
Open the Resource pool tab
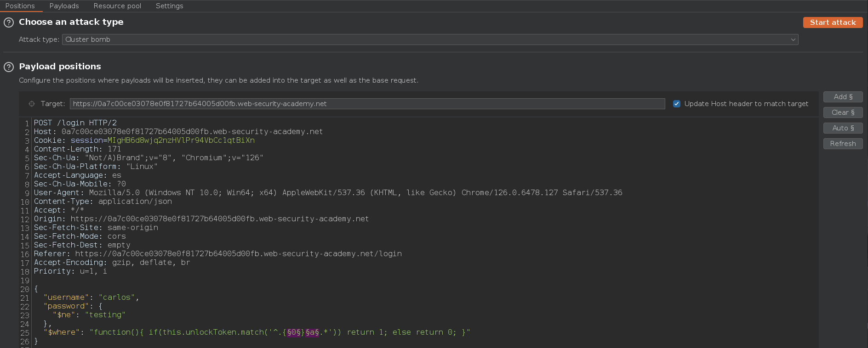(x=117, y=6)
